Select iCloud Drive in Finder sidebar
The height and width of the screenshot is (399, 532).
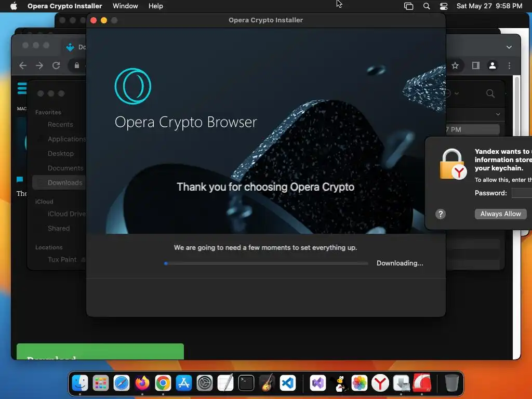pos(67,214)
